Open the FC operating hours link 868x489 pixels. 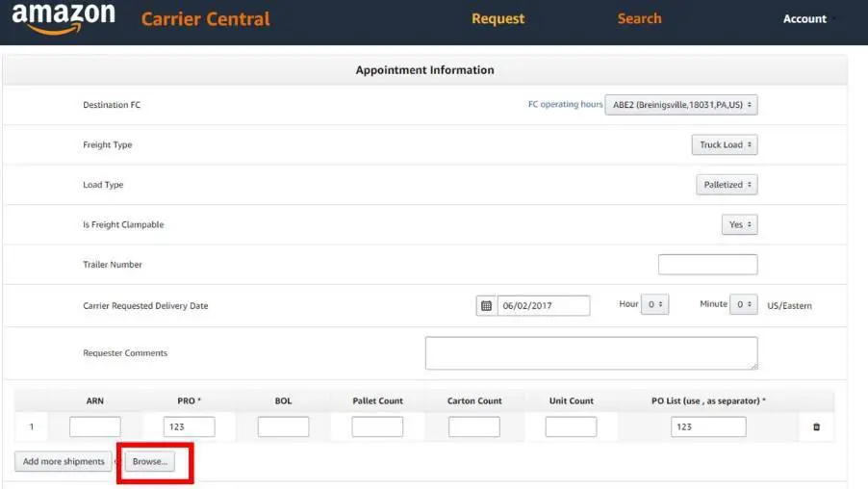[x=565, y=104]
